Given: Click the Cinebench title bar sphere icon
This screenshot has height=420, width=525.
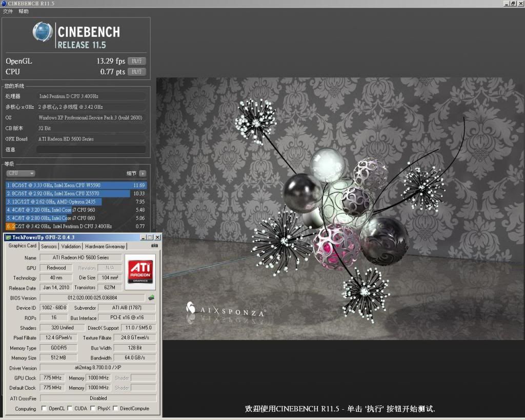Looking at the screenshot, I should tap(4, 4).
